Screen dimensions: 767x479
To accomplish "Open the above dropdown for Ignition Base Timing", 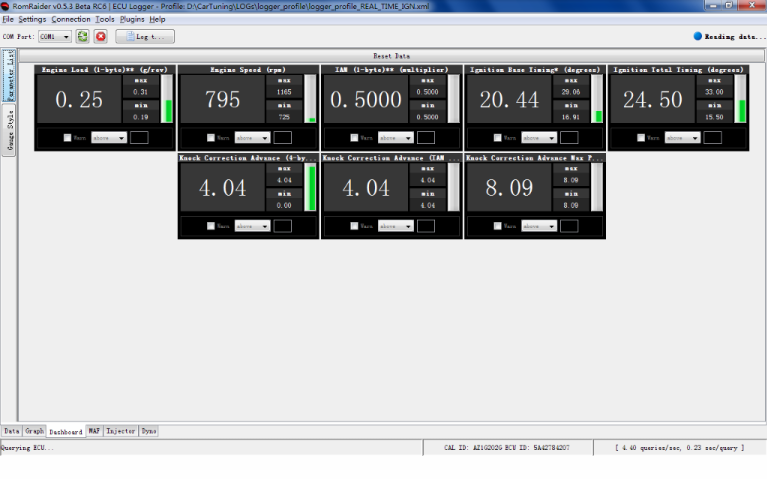I will point(539,138).
